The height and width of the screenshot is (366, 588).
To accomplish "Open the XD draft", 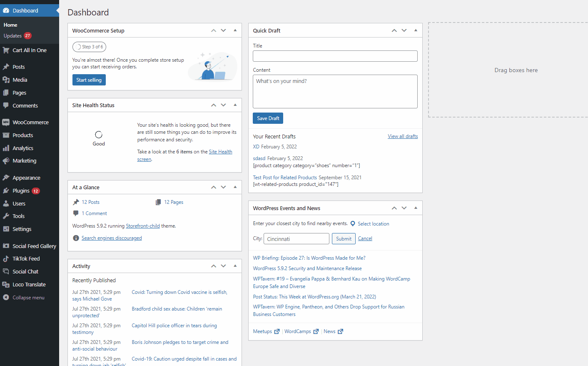I will coord(256,147).
